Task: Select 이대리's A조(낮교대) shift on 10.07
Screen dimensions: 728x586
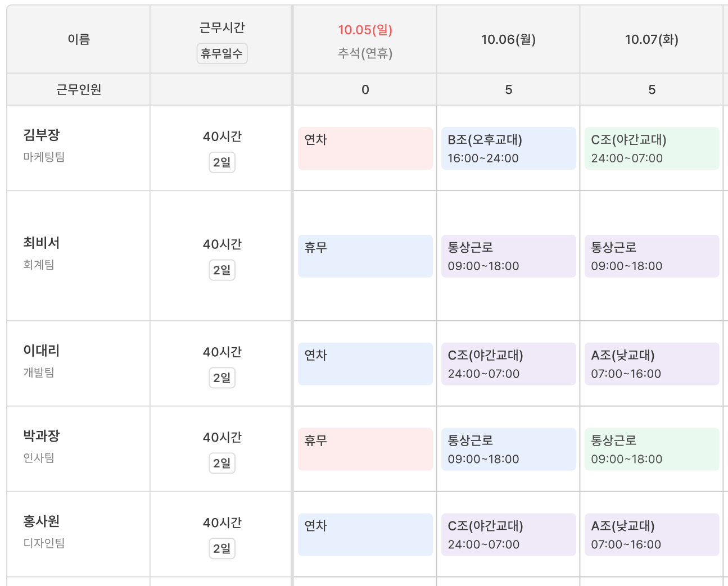Action: click(x=652, y=364)
